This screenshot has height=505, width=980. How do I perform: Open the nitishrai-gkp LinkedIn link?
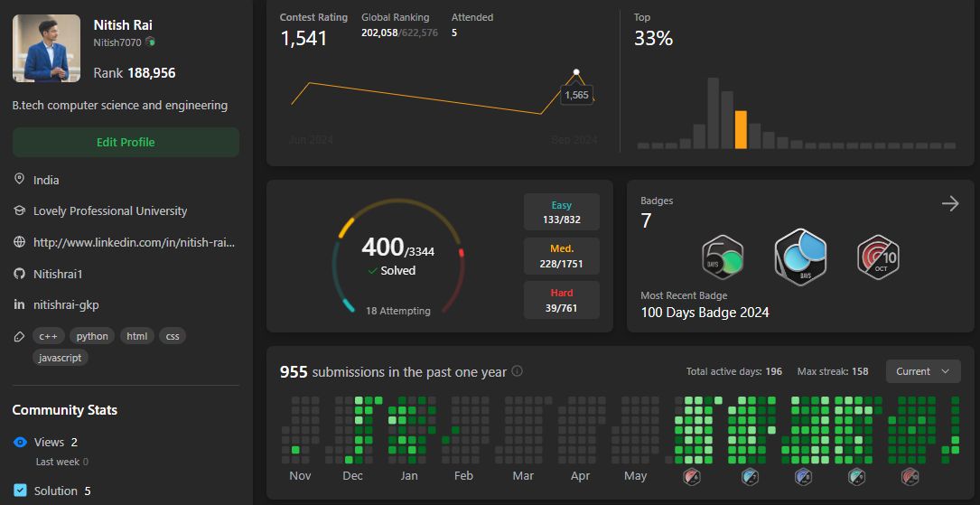(66, 304)
